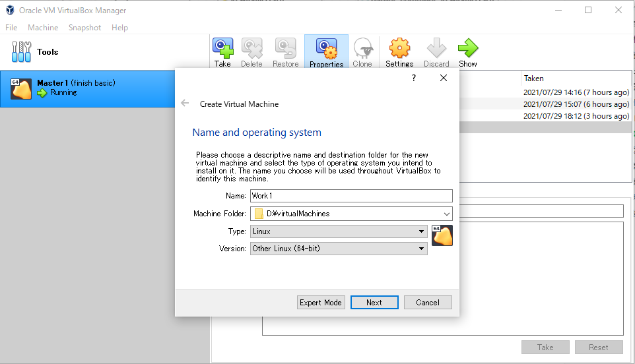This screenshot has width=635, height=364.
Task: Click the Take snapshot toolbar icon
Action: tap(222, 48)
